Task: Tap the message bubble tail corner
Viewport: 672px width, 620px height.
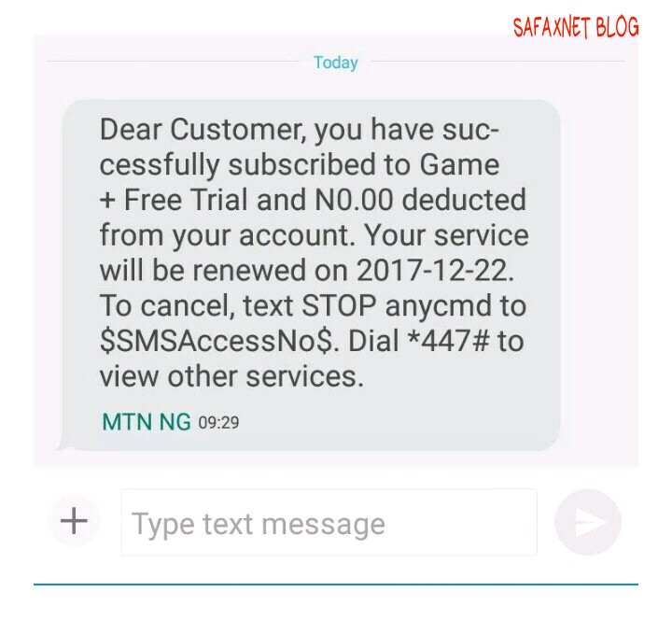Action: [64, 445]
